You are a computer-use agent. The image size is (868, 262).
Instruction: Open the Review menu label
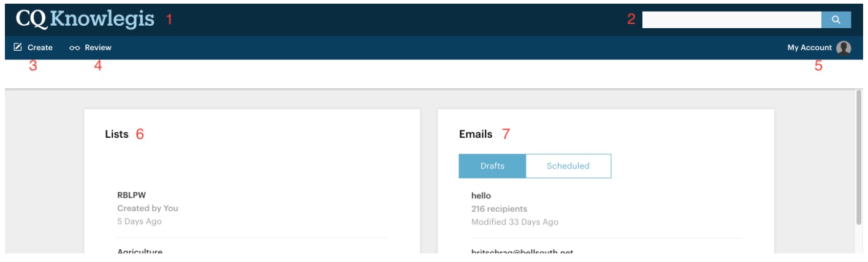click(98, 47)
